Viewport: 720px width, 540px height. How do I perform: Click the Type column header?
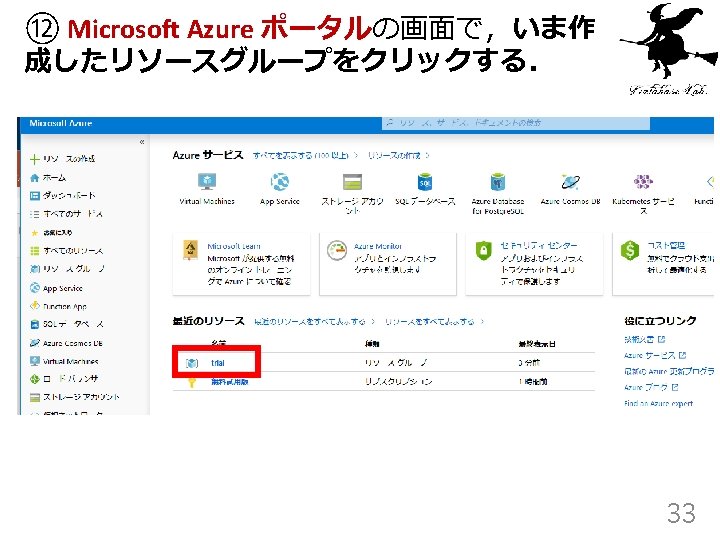[x=372, y=343]
